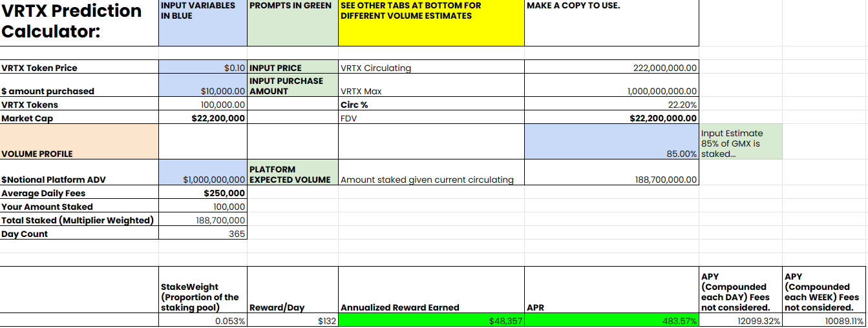The height and width of the screenshot is (328, 868).
Task: Click the green $48,357 annualized reward cell
Action: (x=431, y=321)
